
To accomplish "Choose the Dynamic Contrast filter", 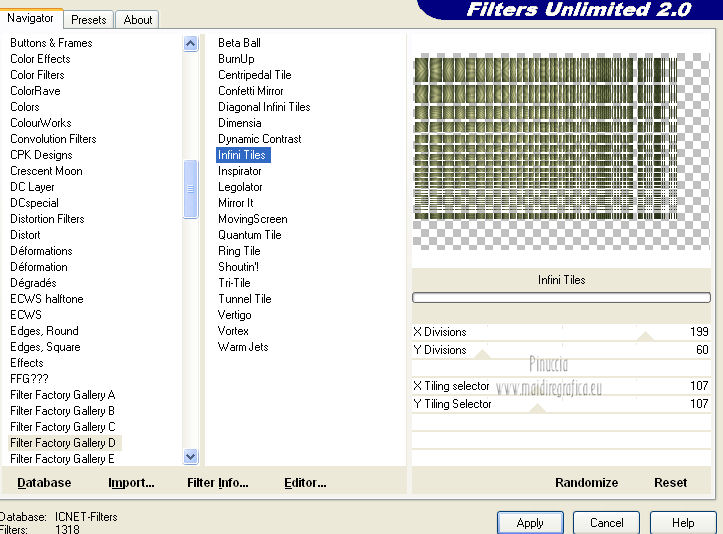I will (x=260, y=139).
